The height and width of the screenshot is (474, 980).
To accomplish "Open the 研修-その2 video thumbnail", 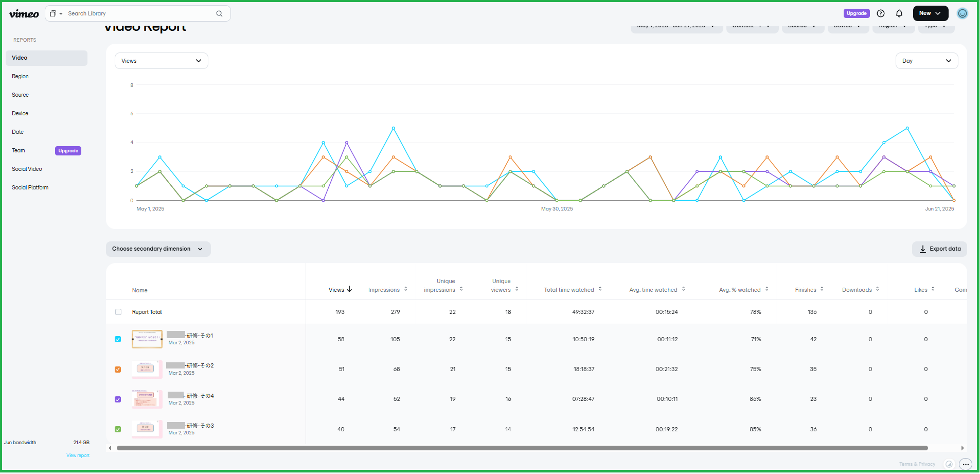I will point(147,369).
